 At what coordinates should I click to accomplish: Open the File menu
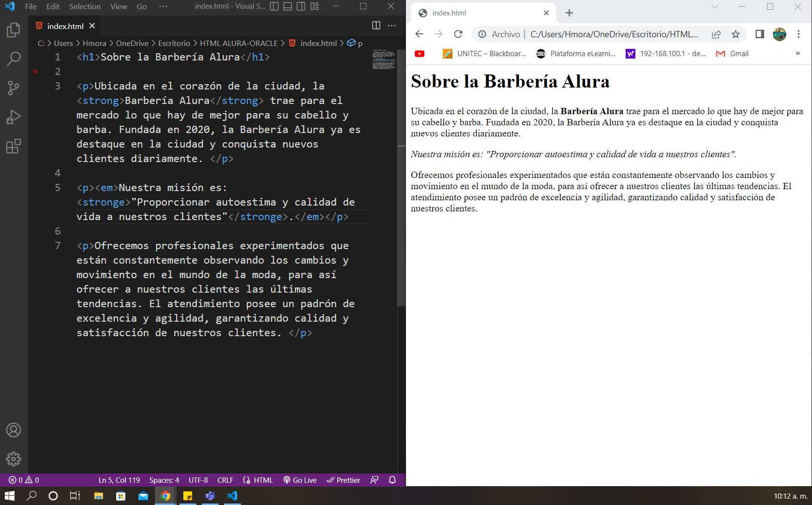point(31,6)
